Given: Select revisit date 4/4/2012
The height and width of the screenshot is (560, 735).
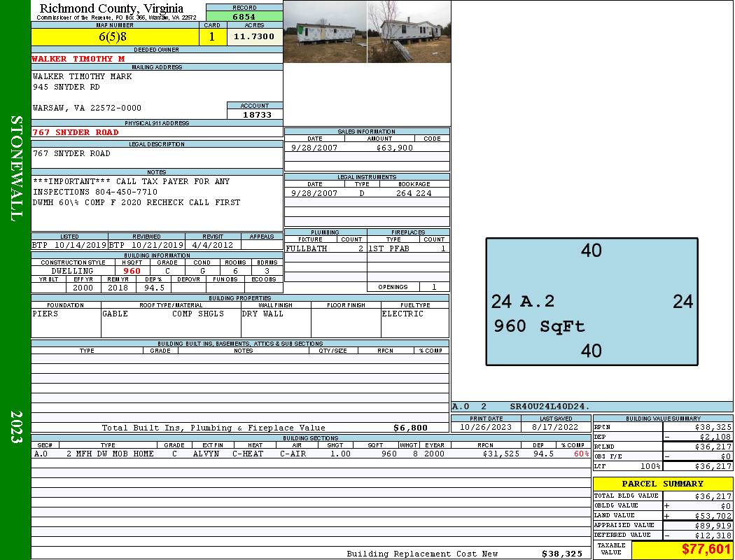Looking at the screenshot, I should (212, 245).
